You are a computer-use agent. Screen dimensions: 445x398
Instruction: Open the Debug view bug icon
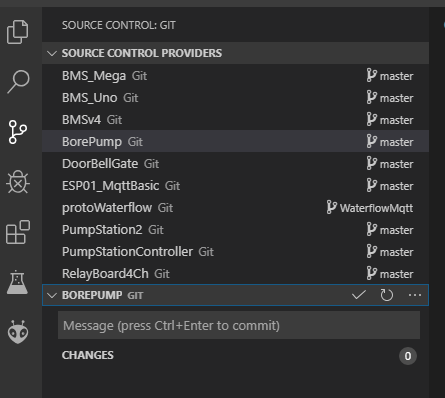[18, 182]
